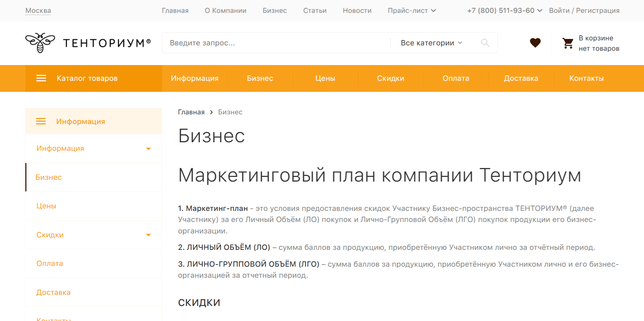
Task: Click bold text 3. ЛИЧНО-ГРУППОВОЙ ОБЪЁМ (ЛГО)
Action: coord(249,264)
